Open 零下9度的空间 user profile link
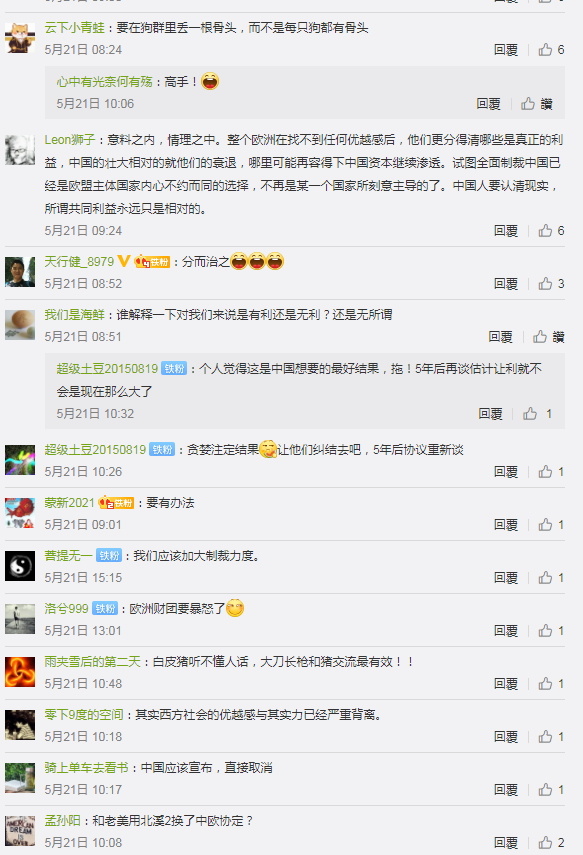Image resolution: width=583 pixels, height=855 pixels. tap(84, 715)
